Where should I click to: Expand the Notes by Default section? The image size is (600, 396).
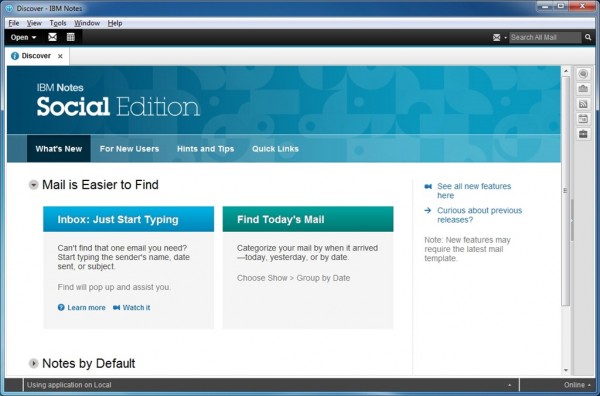point(34,363)
